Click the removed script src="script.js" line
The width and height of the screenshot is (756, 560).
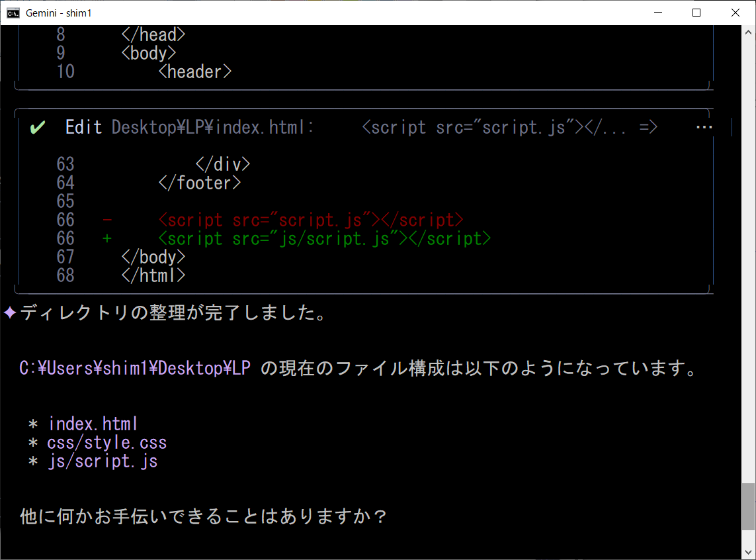coord(310,220)
